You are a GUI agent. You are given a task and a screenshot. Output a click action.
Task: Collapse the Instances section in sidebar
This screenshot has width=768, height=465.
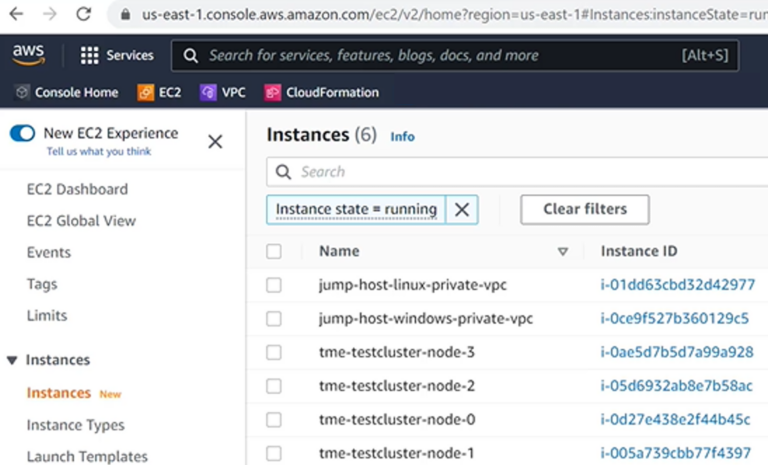[x=12, y=360]
